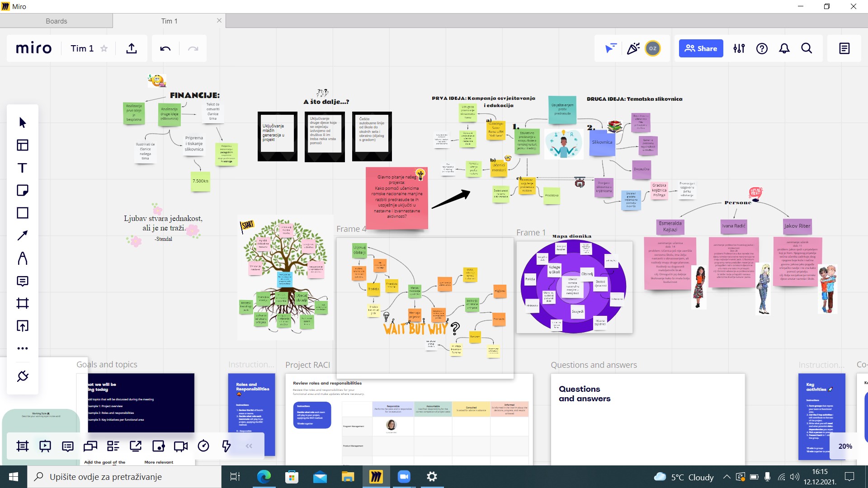The image size is (868, 488).
Task: Select the Frame 1 title
Action: tap(531, 232)
